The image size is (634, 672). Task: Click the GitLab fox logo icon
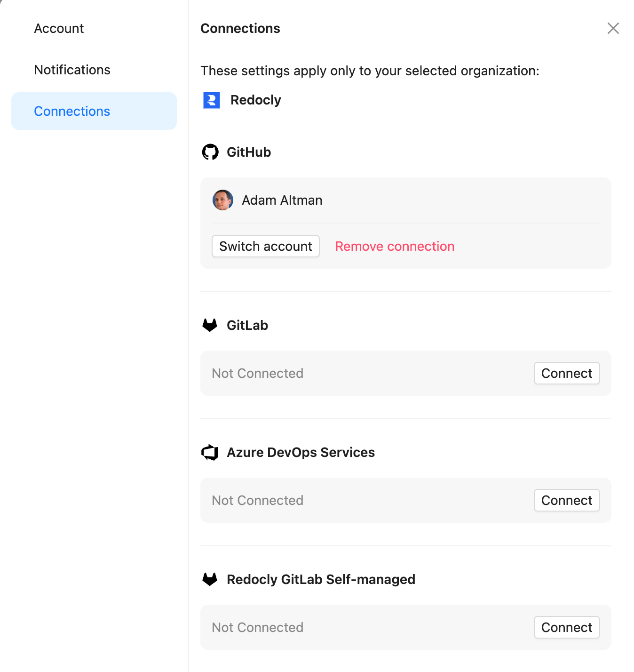coord(210,325)
